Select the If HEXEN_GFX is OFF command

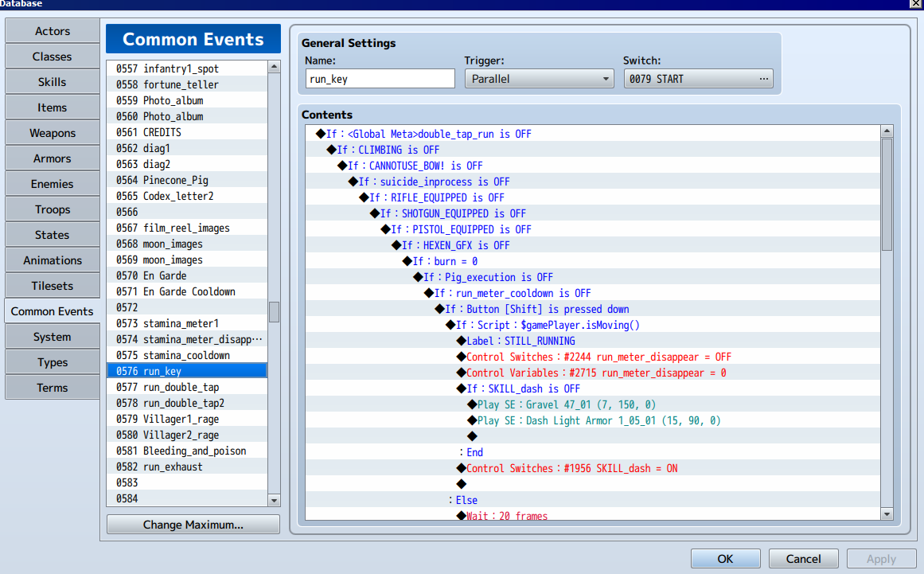594,245
